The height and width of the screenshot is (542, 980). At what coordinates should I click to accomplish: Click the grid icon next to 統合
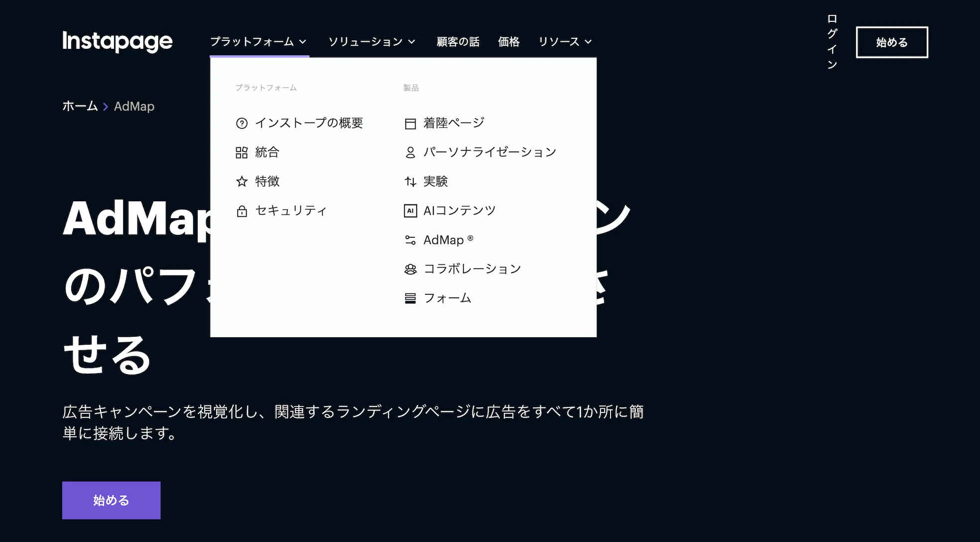(242, 152)
